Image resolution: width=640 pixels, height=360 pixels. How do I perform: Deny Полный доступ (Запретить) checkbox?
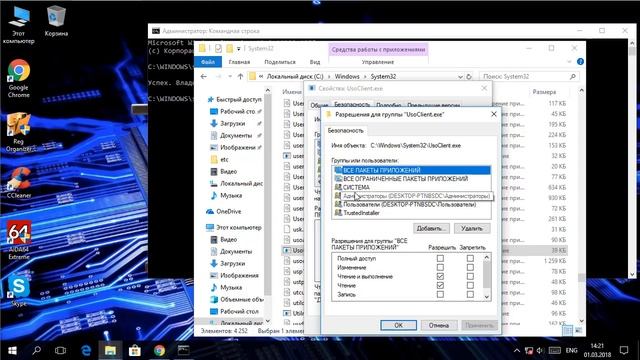pyautogui.click(x=470, y=258)
